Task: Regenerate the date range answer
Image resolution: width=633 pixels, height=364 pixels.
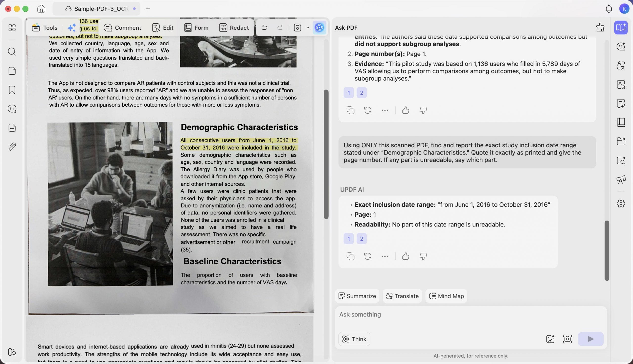Action: click(368, 256)
